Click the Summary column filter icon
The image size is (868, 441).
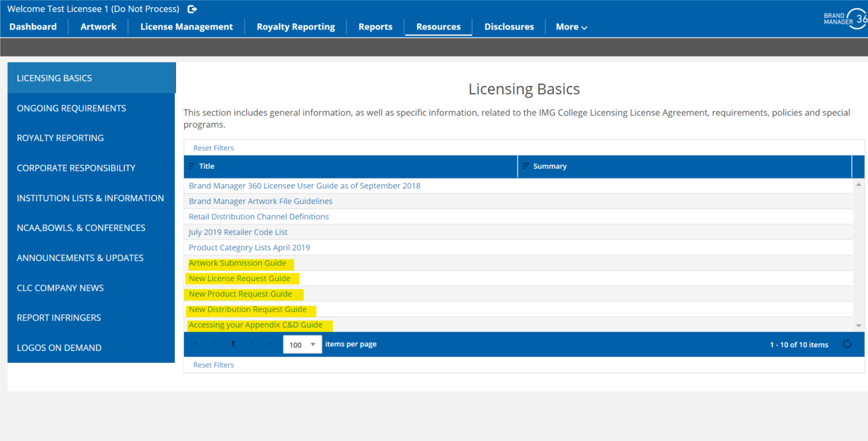click(525, 166)
